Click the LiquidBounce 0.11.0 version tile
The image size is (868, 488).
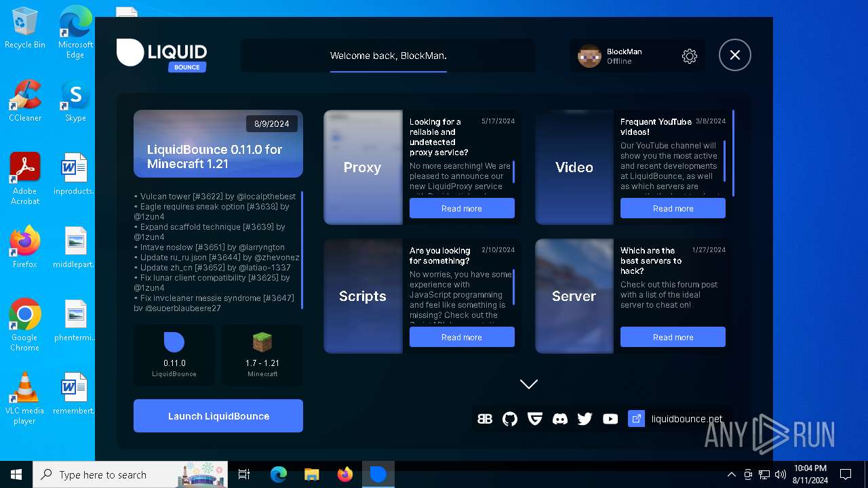point(174,355)
